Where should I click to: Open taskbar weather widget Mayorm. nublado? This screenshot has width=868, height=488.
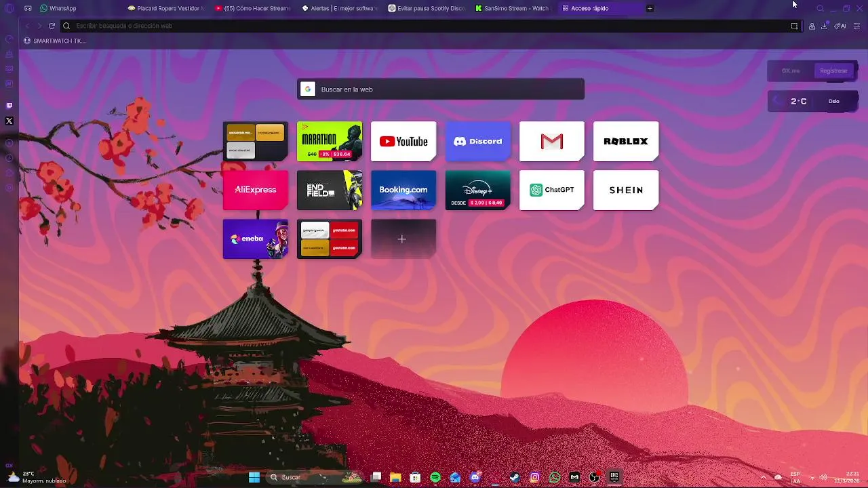[x=37, y=477]
